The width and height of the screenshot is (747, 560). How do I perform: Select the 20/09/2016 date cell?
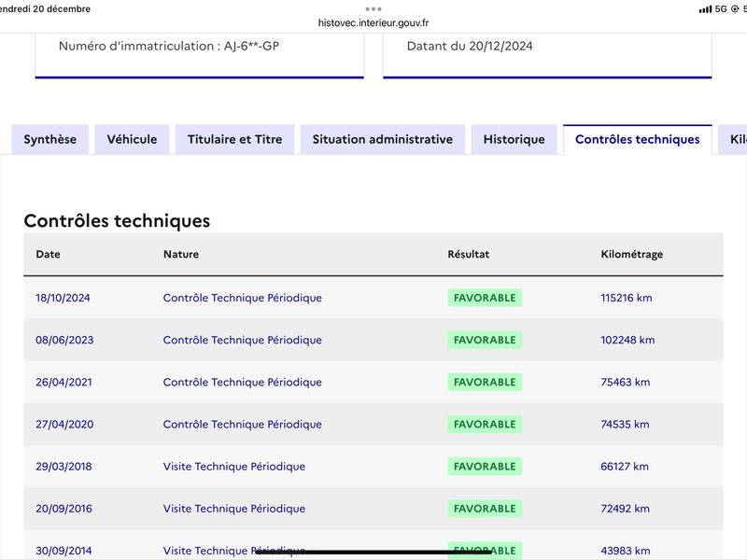(63, 509)
